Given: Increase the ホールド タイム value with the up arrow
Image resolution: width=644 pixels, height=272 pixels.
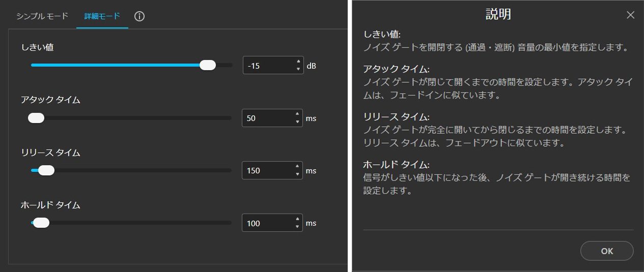Looking at the screenshot, I should coord(297,220).
